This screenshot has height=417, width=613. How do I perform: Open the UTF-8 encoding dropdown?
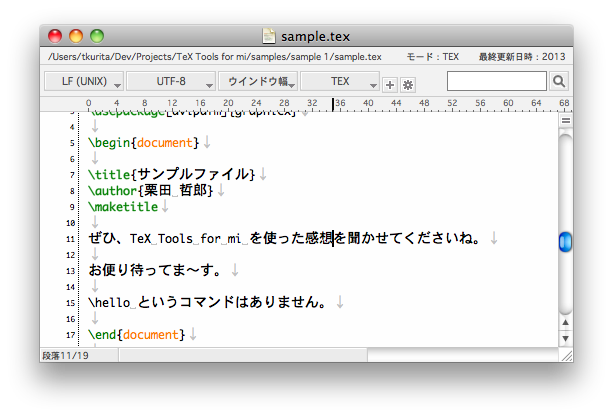171,81
